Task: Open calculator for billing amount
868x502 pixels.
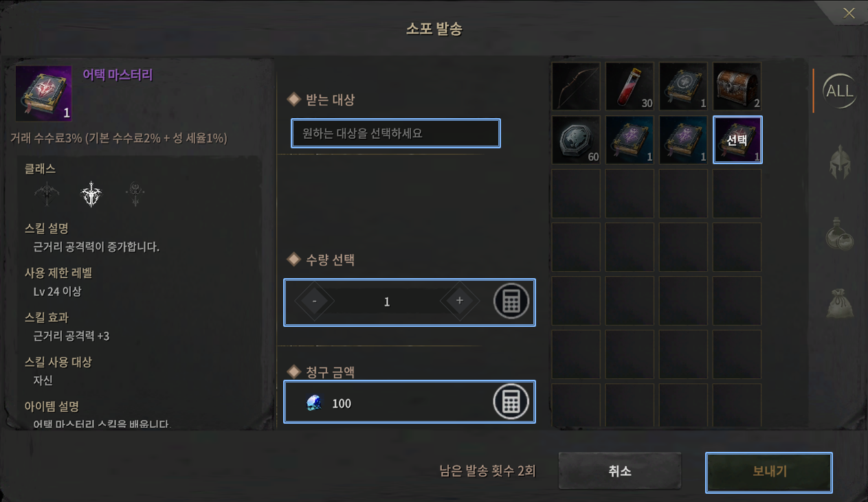Action: (511, 402)
